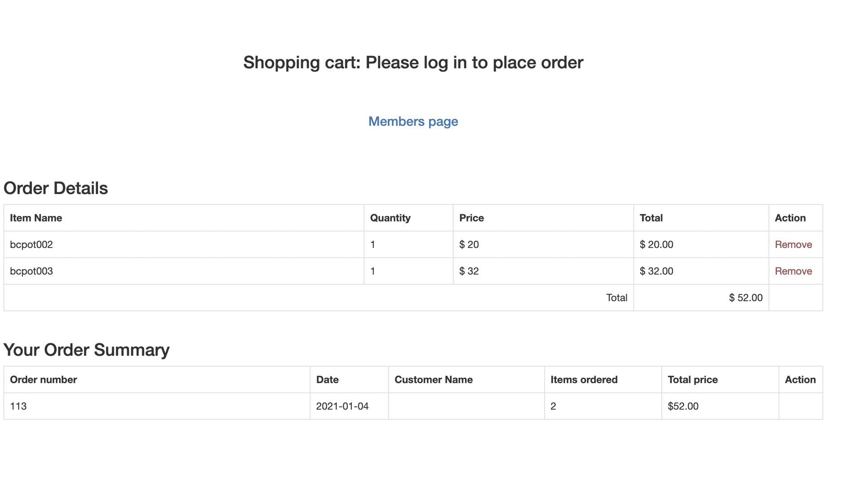Click the 2021-01-04 date cell
This screenshot has width=853, height=504.
point(342,406)
